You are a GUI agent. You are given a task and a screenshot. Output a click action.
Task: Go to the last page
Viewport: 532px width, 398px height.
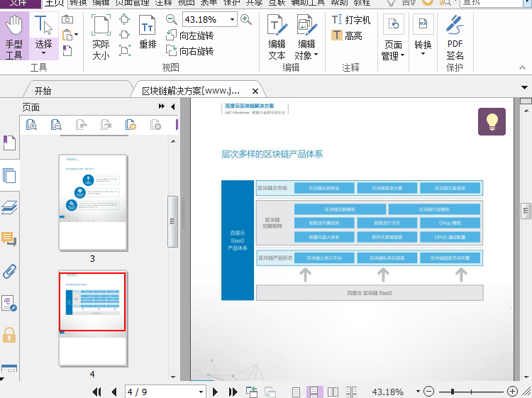[x=233, y=392]
